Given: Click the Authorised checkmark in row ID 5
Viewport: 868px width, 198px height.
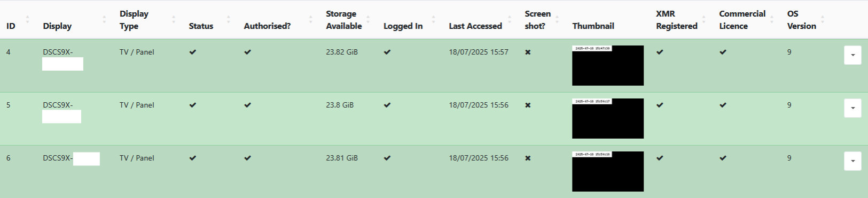Looking at the screenshot, I should [247, 105].
